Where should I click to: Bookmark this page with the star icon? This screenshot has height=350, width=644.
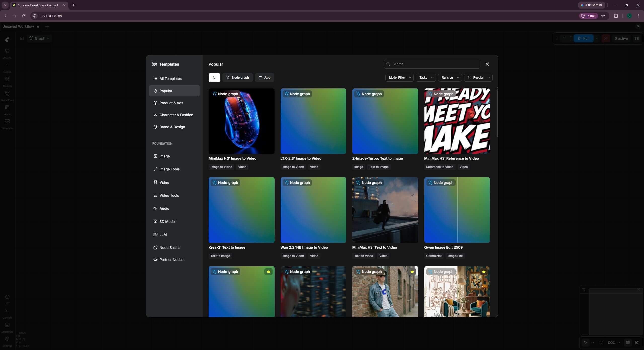[603, 16]
